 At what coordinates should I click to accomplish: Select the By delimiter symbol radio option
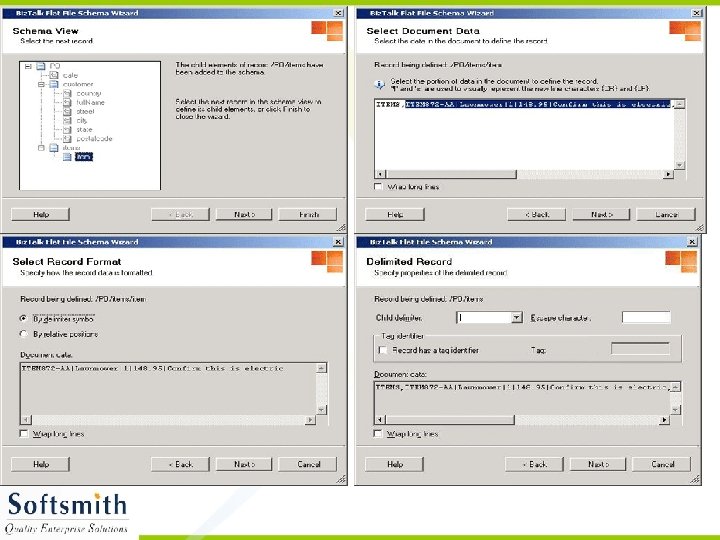tap(23, 318)
